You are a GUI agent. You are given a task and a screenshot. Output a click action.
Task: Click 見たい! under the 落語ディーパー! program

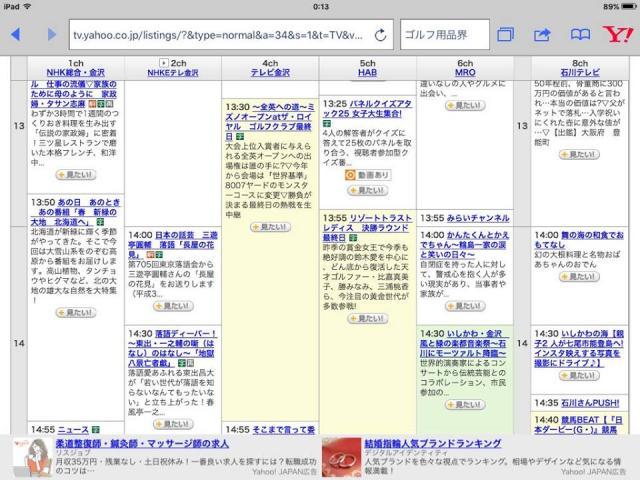(x=173, y=424)
